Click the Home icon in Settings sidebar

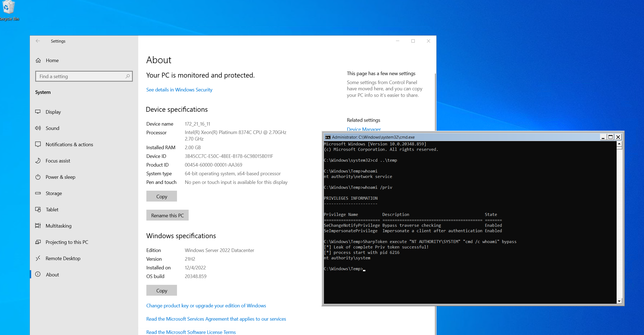point(38,60)
